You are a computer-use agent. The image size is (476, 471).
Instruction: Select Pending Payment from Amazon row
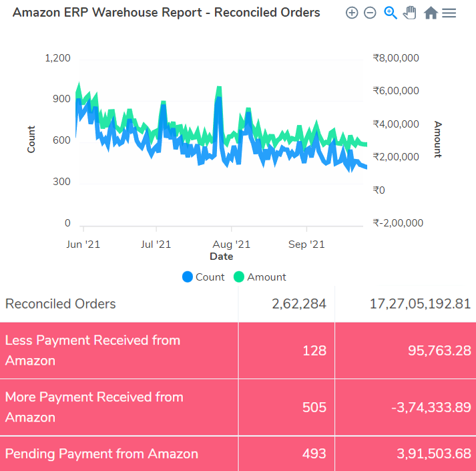[238, 454]
